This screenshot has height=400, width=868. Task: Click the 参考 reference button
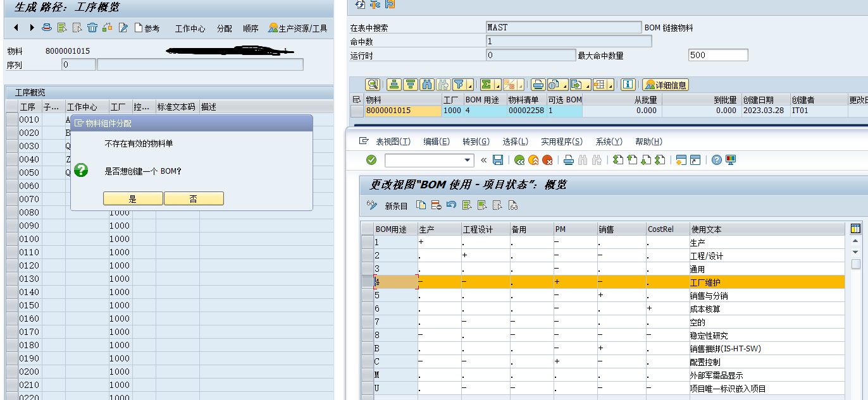[147, 28]
